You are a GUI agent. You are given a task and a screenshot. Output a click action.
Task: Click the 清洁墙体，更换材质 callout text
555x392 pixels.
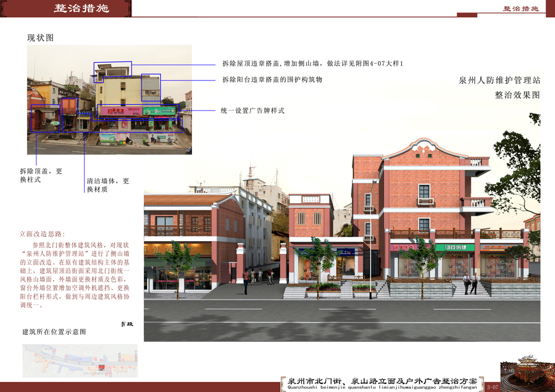tap(108, 185)
